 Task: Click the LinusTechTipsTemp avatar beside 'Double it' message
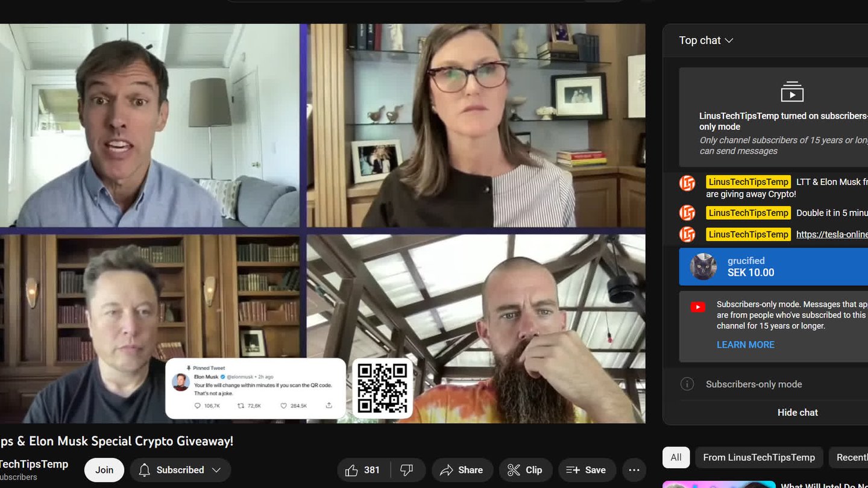(x=687, y=213)
